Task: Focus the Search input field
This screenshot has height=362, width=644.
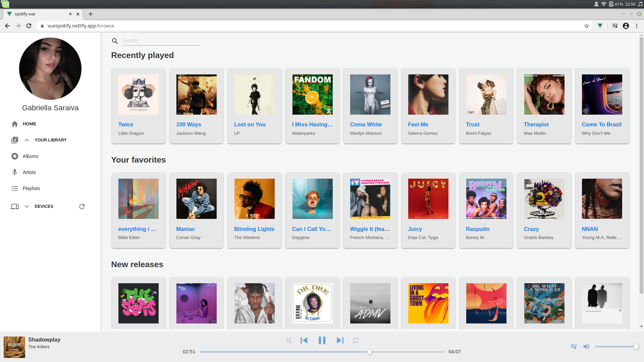Action: pos(161,41)
